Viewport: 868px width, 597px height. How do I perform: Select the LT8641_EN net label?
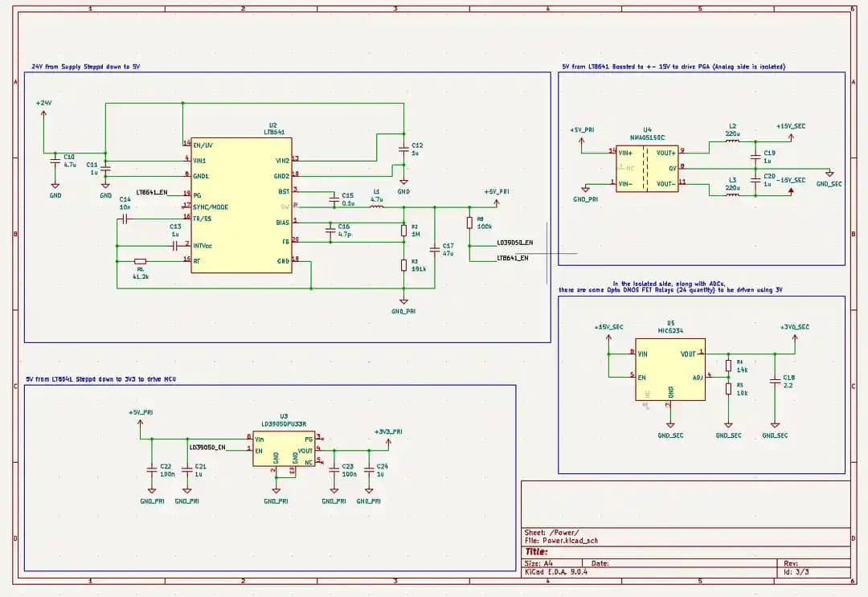pos(512,256)
